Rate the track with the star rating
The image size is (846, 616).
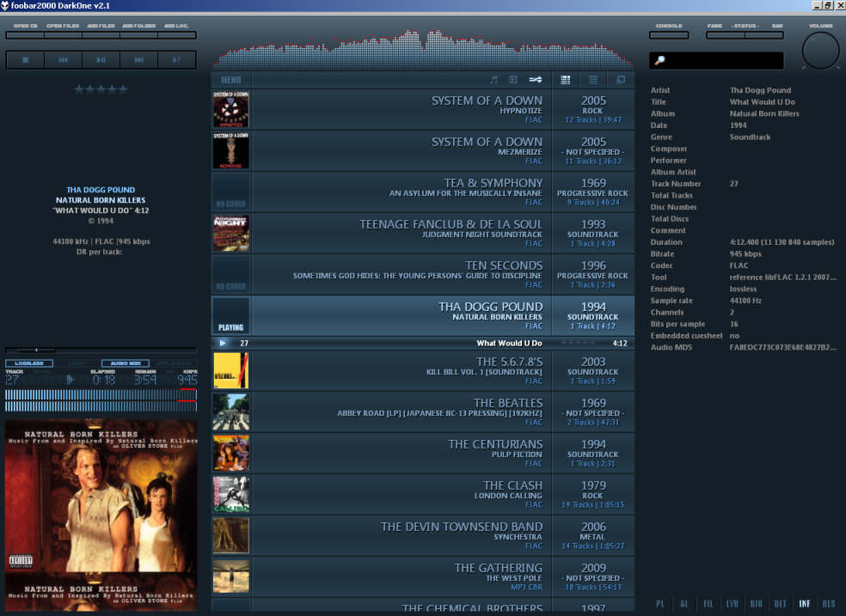[101, 89]
